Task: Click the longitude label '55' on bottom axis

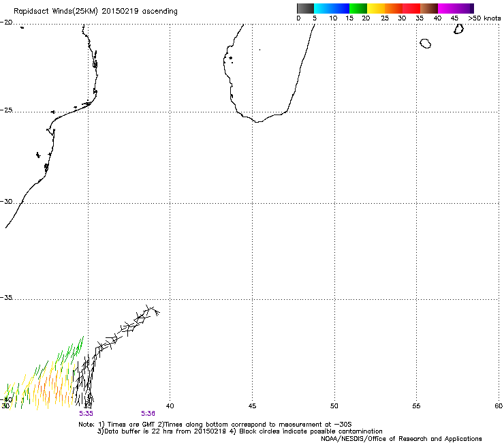Action: point(416,406)
